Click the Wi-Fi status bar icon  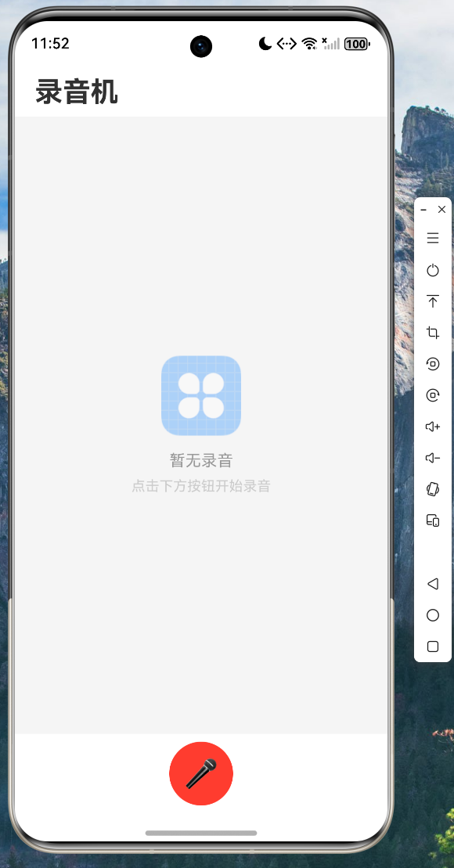309,44
